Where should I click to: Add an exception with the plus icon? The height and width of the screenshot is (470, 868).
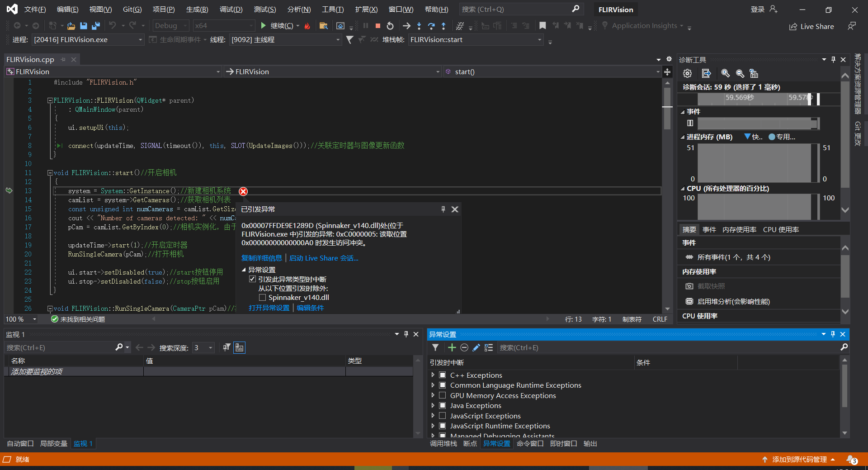click(x=452, y=347)
